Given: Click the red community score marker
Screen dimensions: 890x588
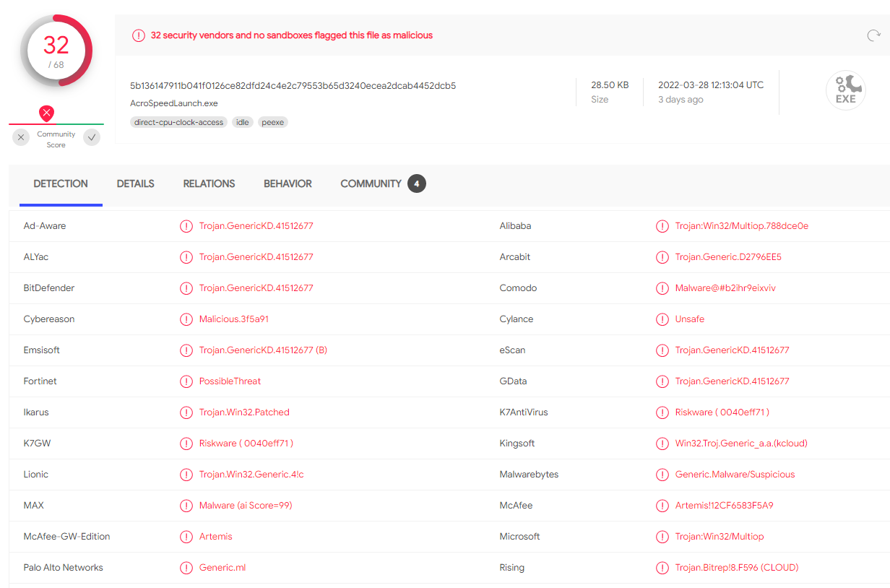Looking at the screenshot, I should click(x=46, y=113).
